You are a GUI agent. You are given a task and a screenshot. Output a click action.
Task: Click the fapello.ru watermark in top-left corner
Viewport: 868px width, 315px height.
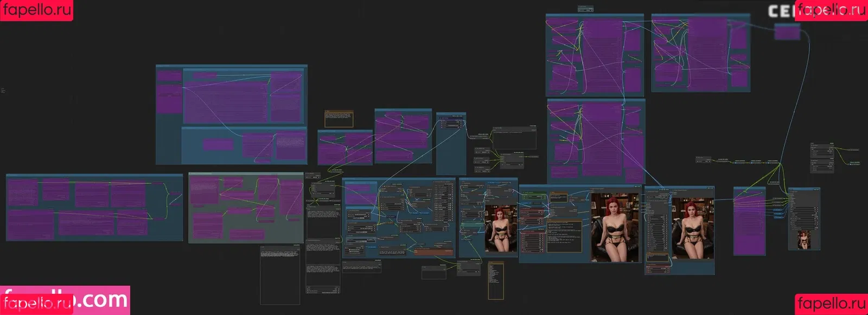pos(36,10)
